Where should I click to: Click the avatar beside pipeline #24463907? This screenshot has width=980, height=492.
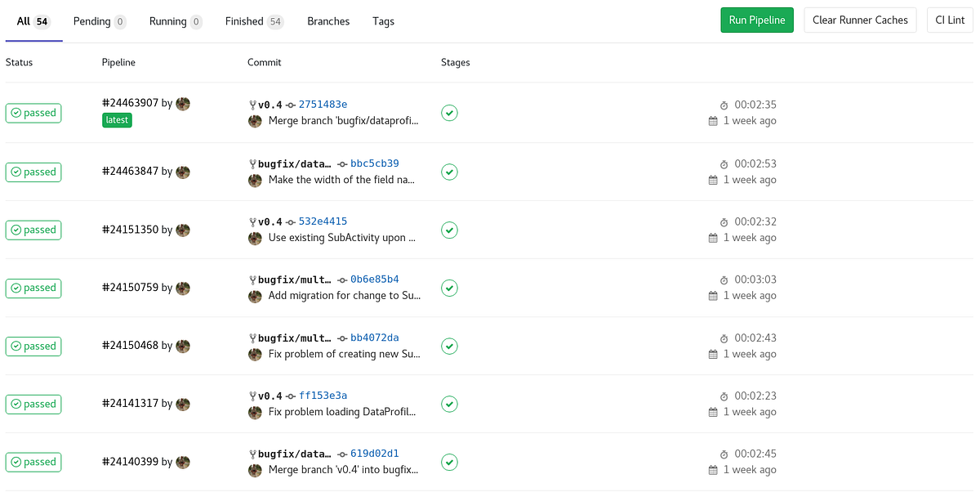(x=183, y=104)
